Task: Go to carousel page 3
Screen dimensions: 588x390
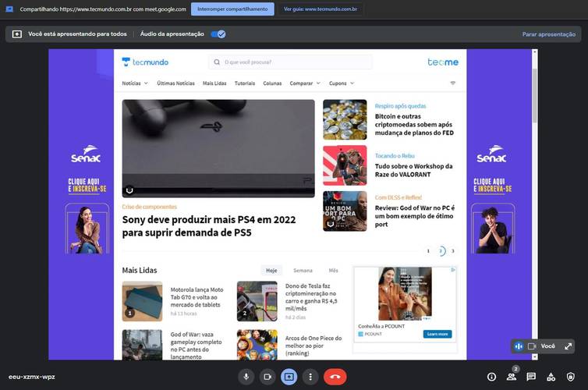Action: pyautogui.click(x=452, y=251)
